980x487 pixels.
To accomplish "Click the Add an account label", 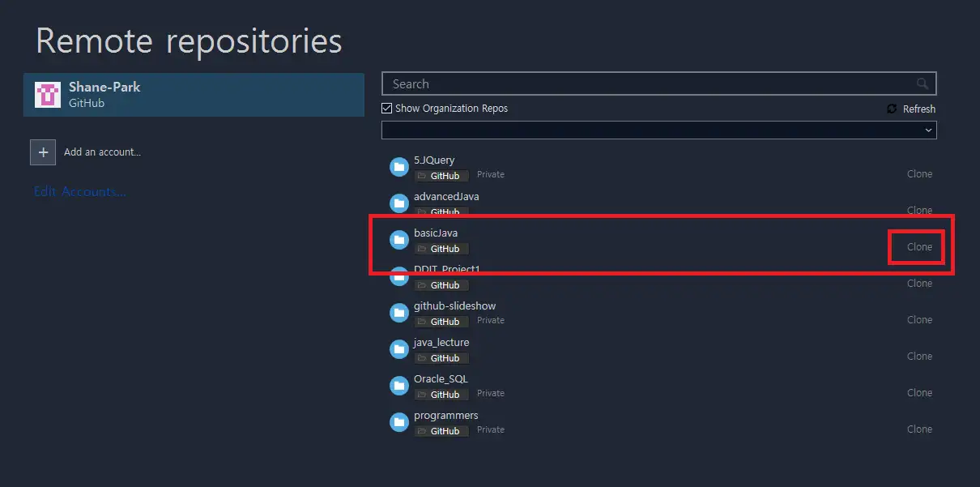I will click(102, 152).
